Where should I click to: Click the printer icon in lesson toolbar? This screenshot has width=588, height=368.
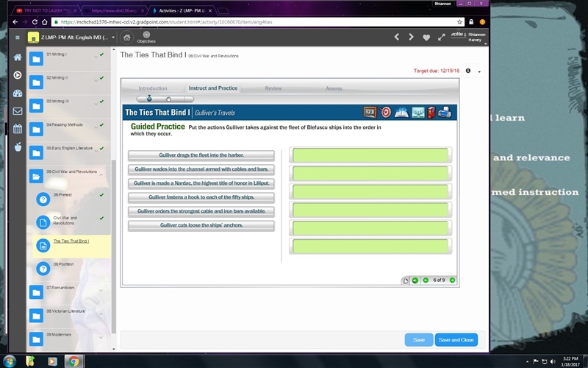tap(445, 113)
